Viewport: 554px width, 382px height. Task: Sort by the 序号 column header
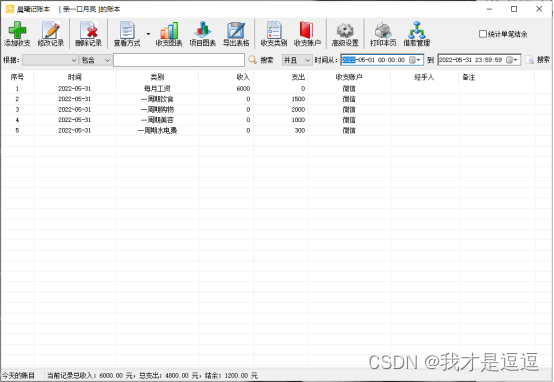[x=17, y=77]
